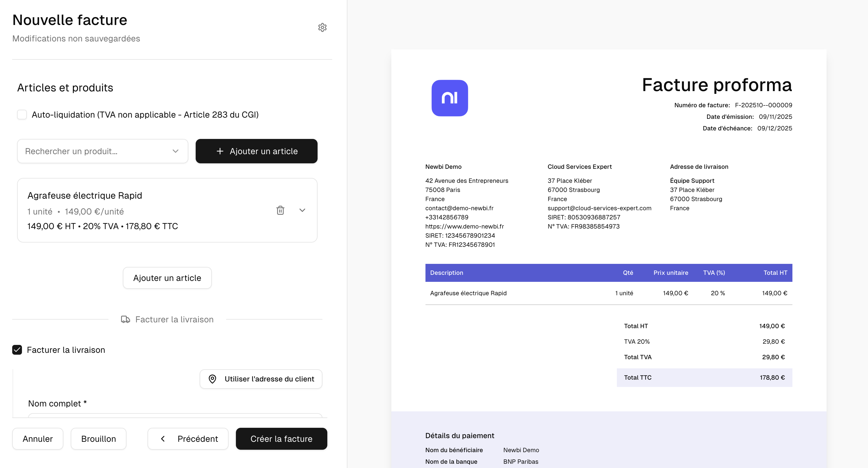Open the Rechercher un produit dropdown
The width and height of the screenshot is (868, 468).
pos(98,151)
